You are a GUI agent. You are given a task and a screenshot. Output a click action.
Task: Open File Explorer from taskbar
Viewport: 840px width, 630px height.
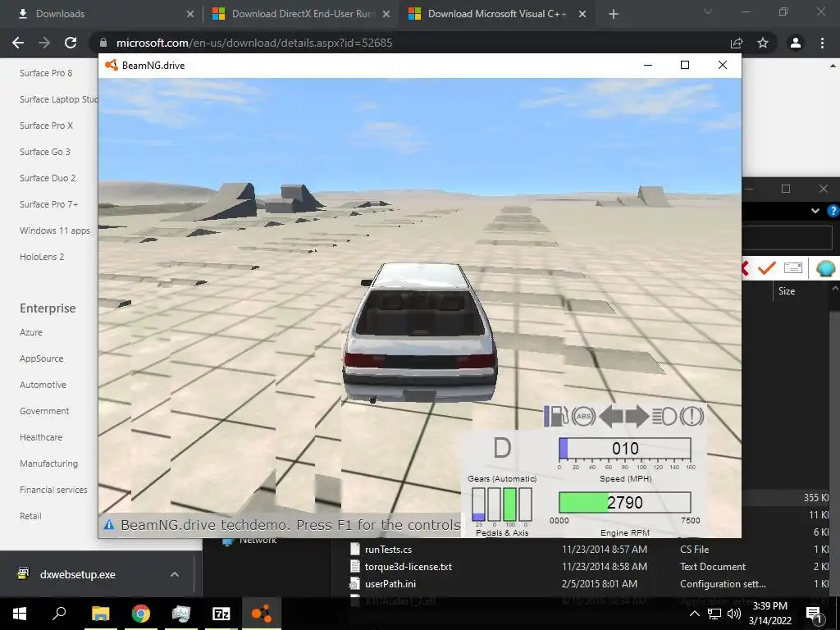100,614
